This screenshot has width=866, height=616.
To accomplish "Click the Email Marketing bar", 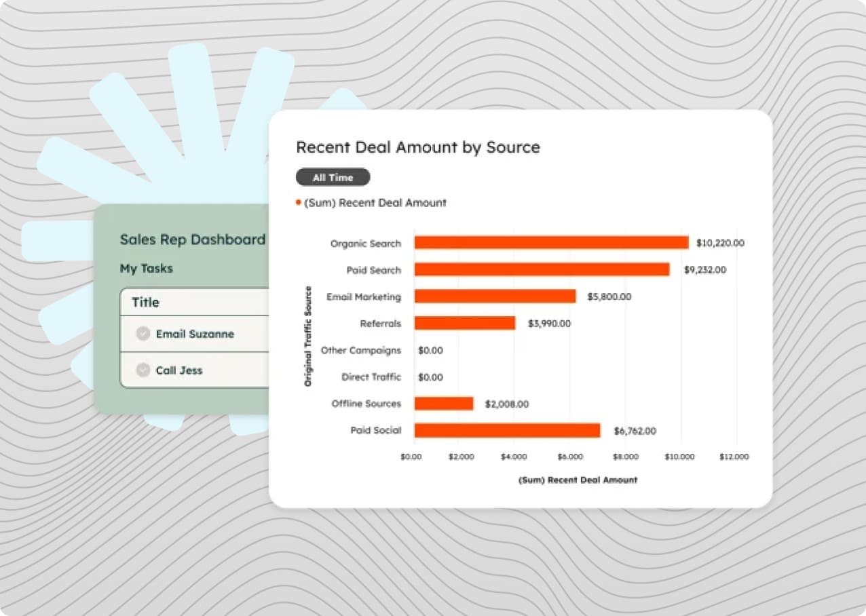I will click(495, 296).
